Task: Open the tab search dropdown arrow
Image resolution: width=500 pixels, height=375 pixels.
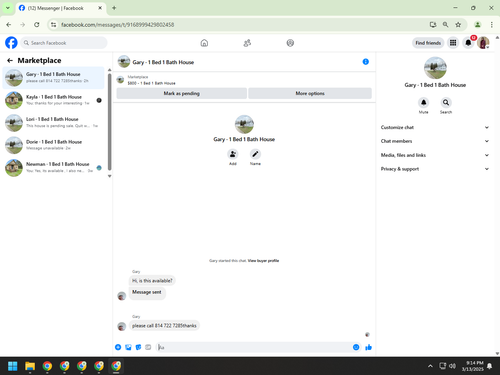Action: point(7,8)
